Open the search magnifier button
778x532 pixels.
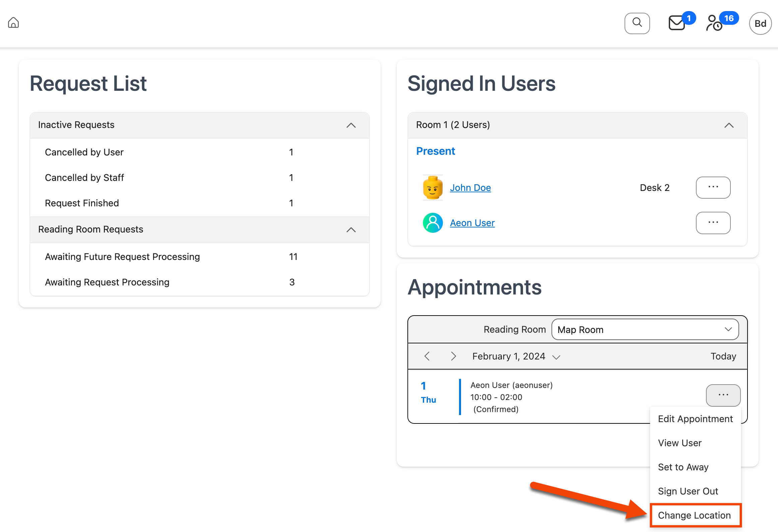(637, 23)
